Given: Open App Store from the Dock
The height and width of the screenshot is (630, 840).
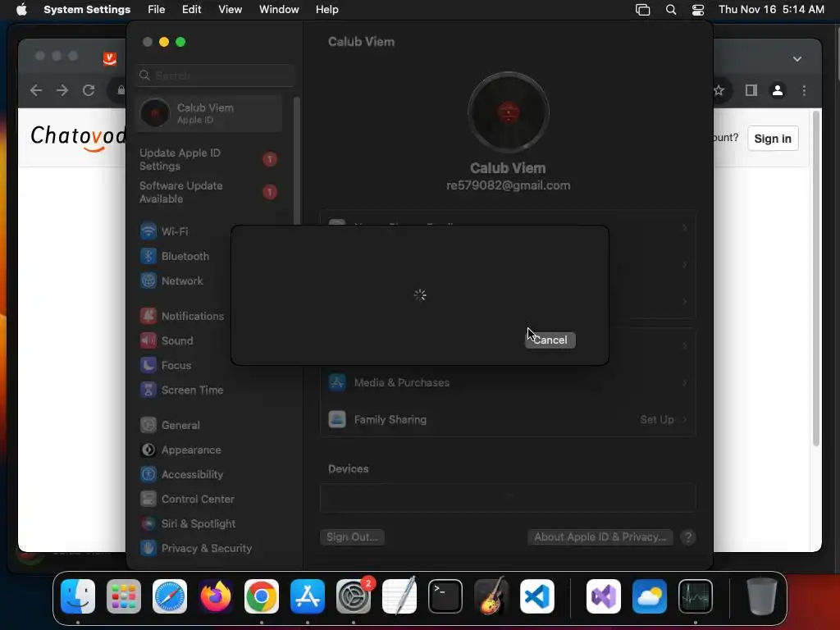Looking at the screenshot, I should pyautogui.click(x=308, y=596).
